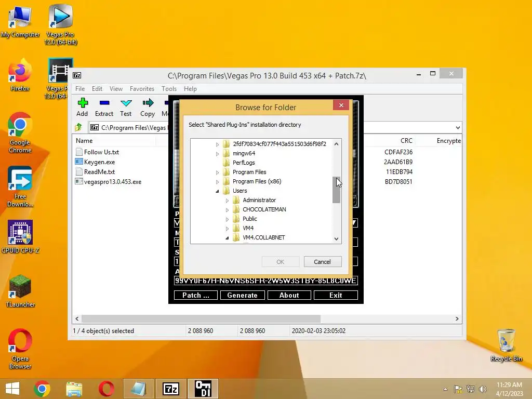Select the VM4 folder in tree
Viewport: 532px width, 399px height.
(248, 228)
